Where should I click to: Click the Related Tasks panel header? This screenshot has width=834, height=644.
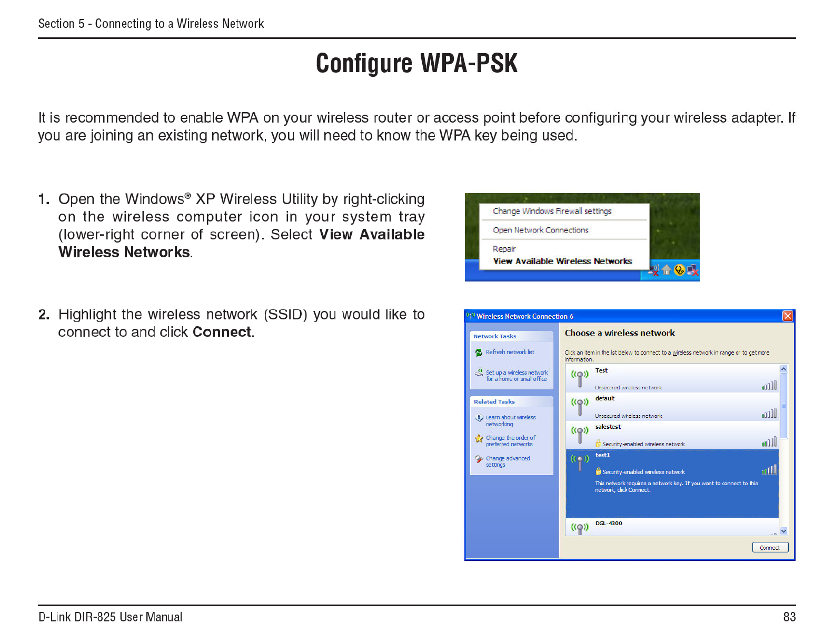[x=512, y=401]
